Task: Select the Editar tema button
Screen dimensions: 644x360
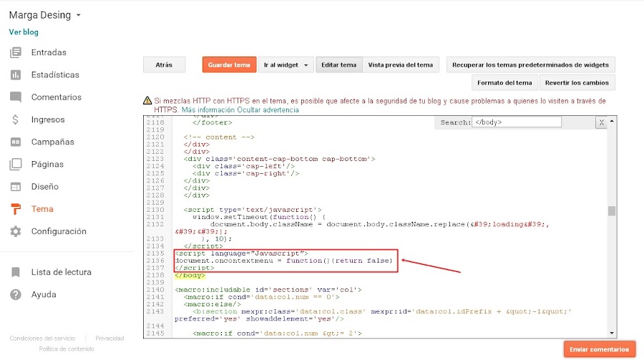Action: [339, 65]
